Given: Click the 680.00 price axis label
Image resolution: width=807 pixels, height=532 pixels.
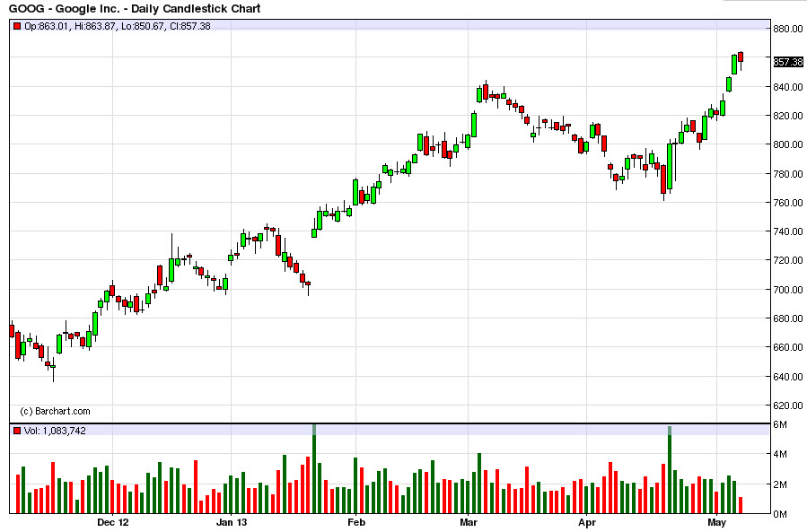Looking at the screenshot, I should [x=788, y=318].
